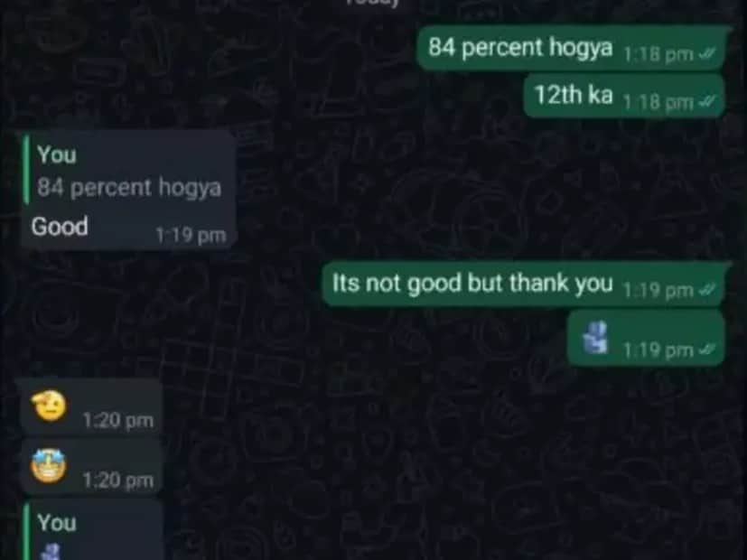Click the 1:20 pm timestamp beside star-struck emoji
The image size is (747, 560).
[118, 480]
